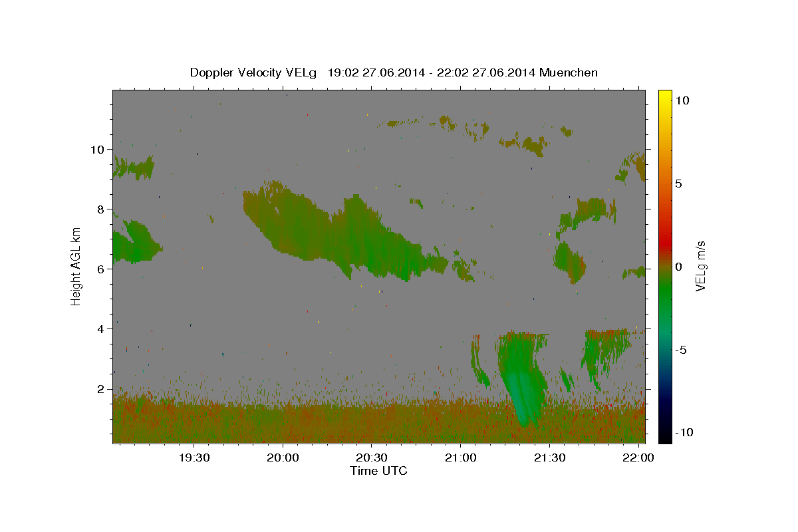Click the VELg m/s colorbar title

701,267
